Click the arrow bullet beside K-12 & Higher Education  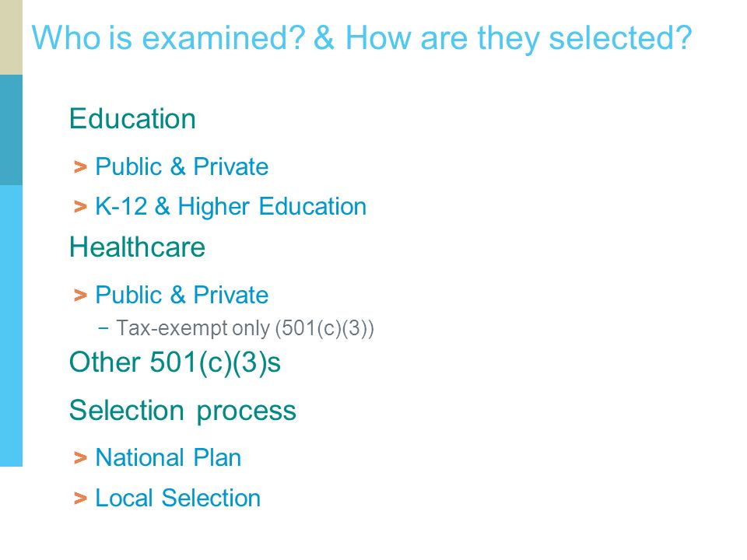tap(80, 207)
